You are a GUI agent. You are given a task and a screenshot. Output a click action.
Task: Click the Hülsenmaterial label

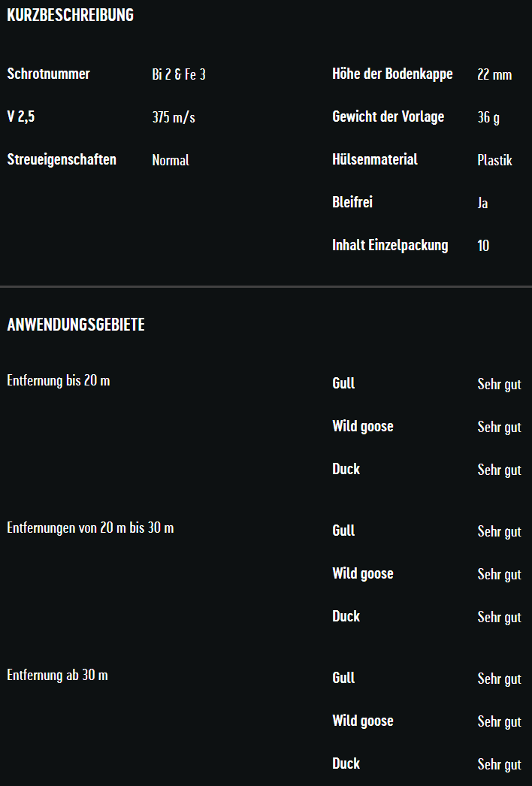375,159
